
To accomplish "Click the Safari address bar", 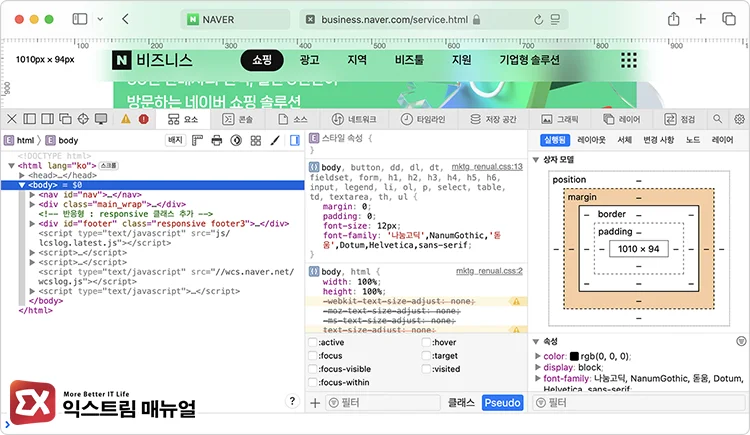I will point(433,20).
